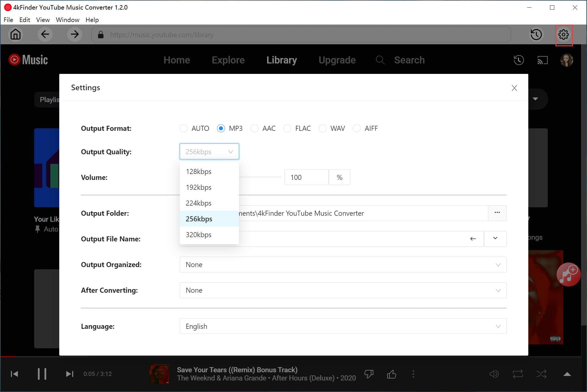Open the Explore tab
The height and width of the screenshot is (392, 587).
pyautogui.click(x=229, y=60)
